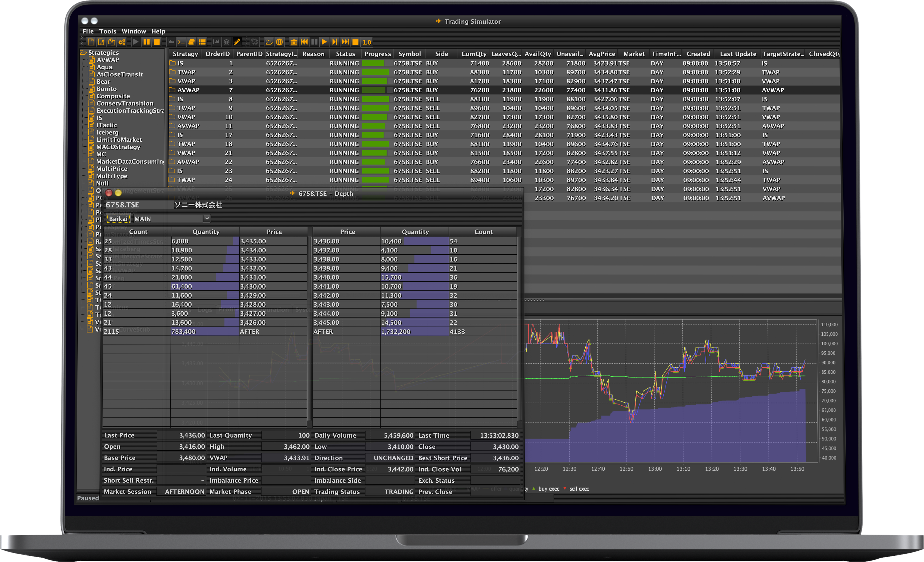
Task: Expand the AVWAP order 7 row folder
Action: point(172,90)
